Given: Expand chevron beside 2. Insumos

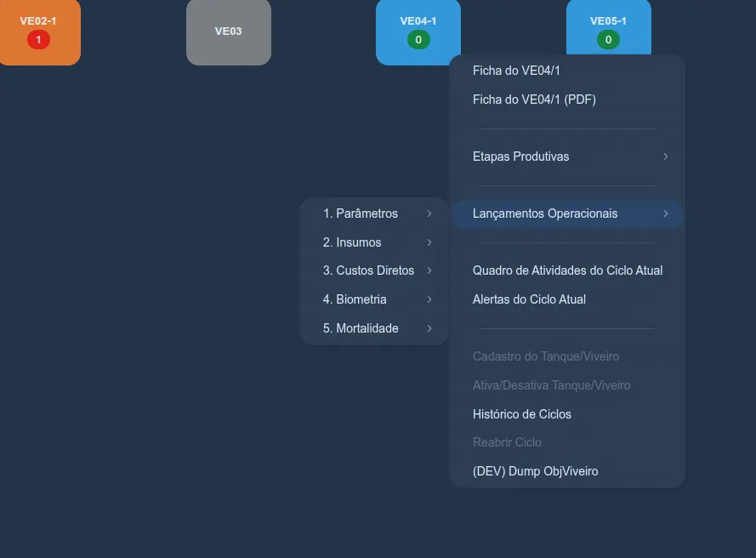Looking at the screenshot, I should [x=429, y=242].
